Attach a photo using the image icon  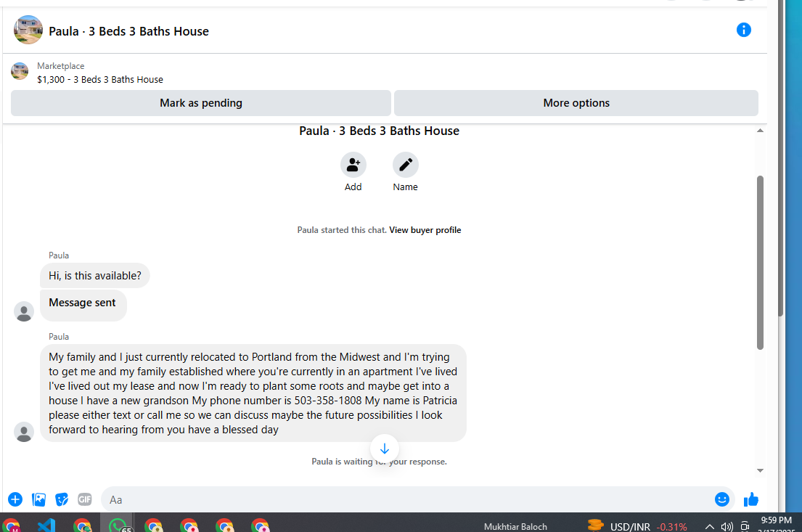point(39,499)
